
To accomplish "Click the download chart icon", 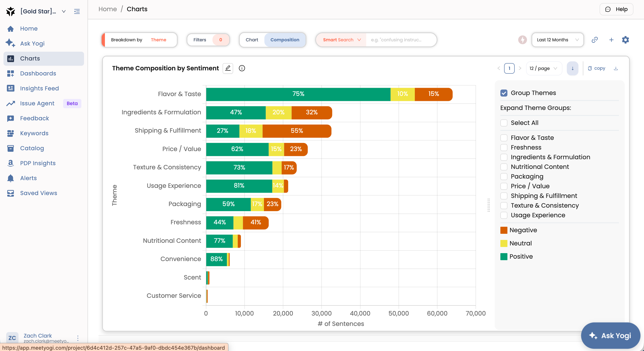I will [x=616, y=68].
